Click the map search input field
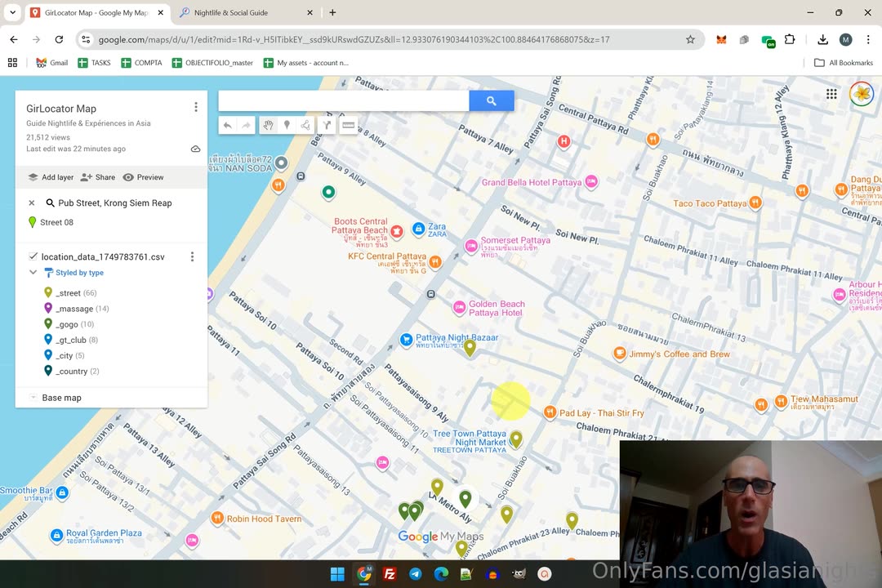882x588 pixels. pyautogui.click(x=344, y=100)
